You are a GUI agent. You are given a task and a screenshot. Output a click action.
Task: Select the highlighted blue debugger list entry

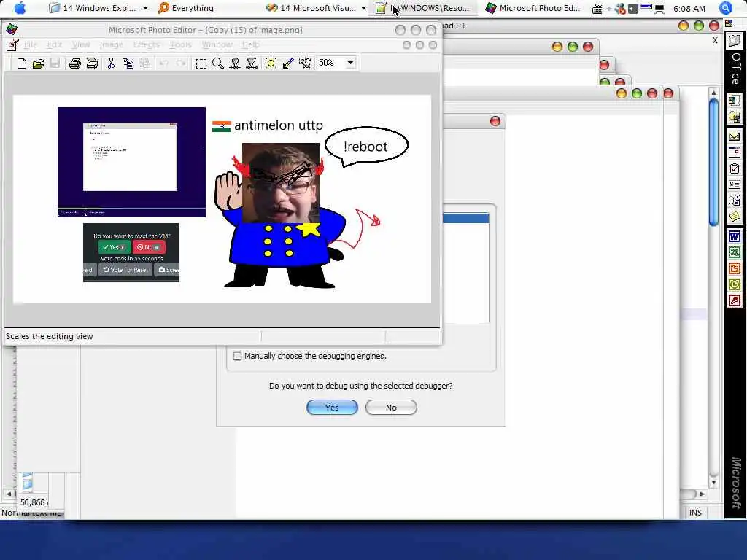(465, 219)
